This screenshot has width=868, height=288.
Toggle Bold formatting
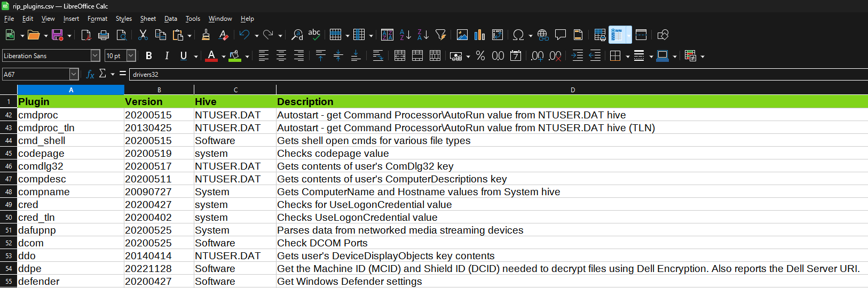(x=149, y=56)
